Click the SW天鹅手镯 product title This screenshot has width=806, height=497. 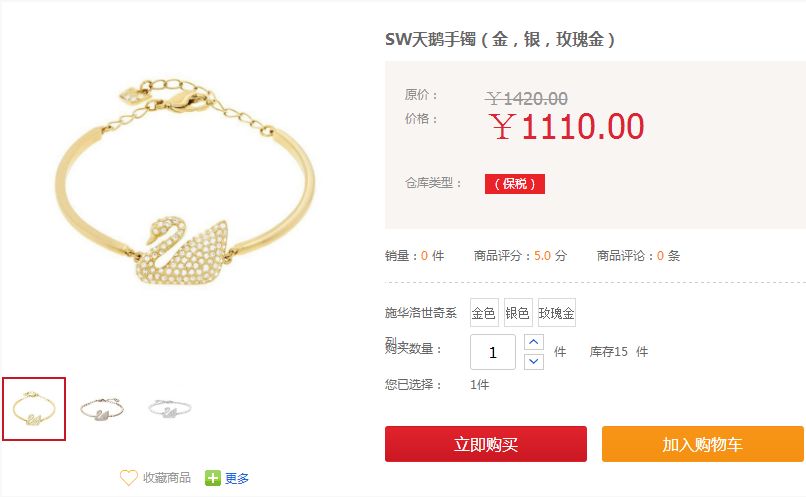coord(500,39)
